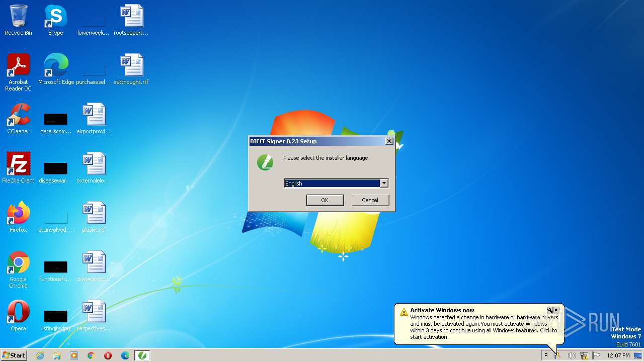Open the network tray icon
644x362 pixels.
coord(584,355)
